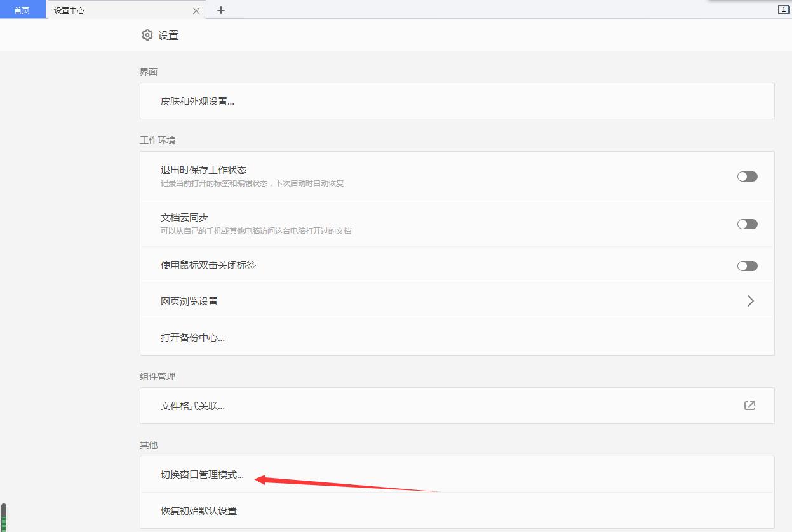792x532 pixels.
Task: Open the backup center via 打开备份中心
Action: (x=192, y=337)
